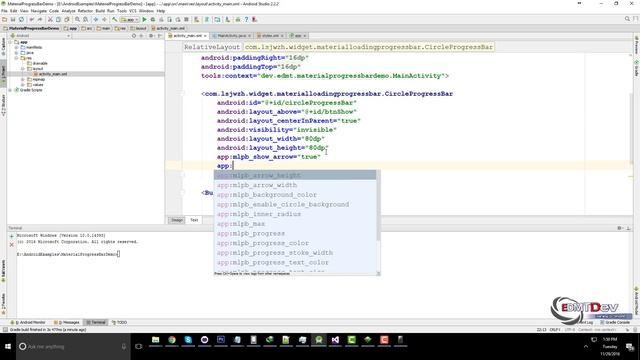Switch to styles.xml editor tab
The height and width of the screenshot is (360, 640).
click(x=270, y=36)
